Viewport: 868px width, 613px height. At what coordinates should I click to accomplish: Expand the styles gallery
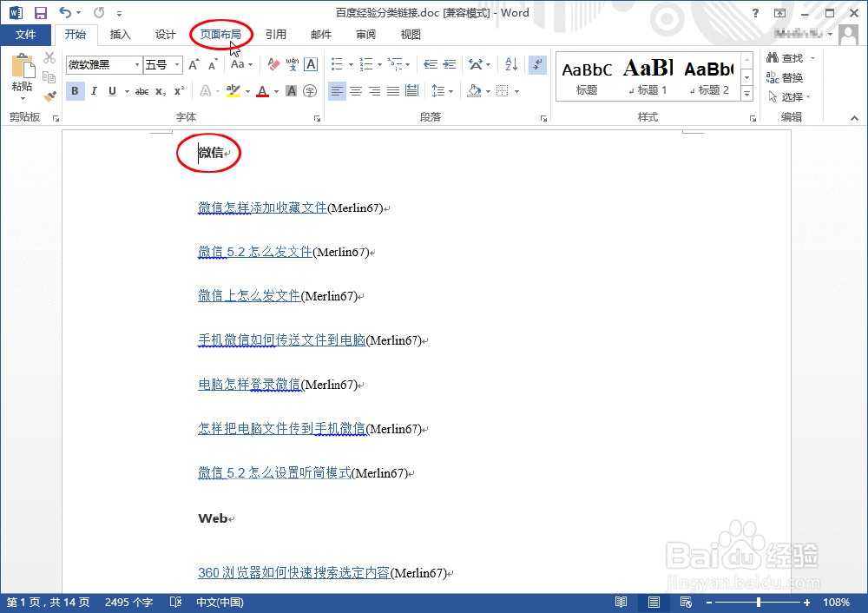click(x=746, y=93)
